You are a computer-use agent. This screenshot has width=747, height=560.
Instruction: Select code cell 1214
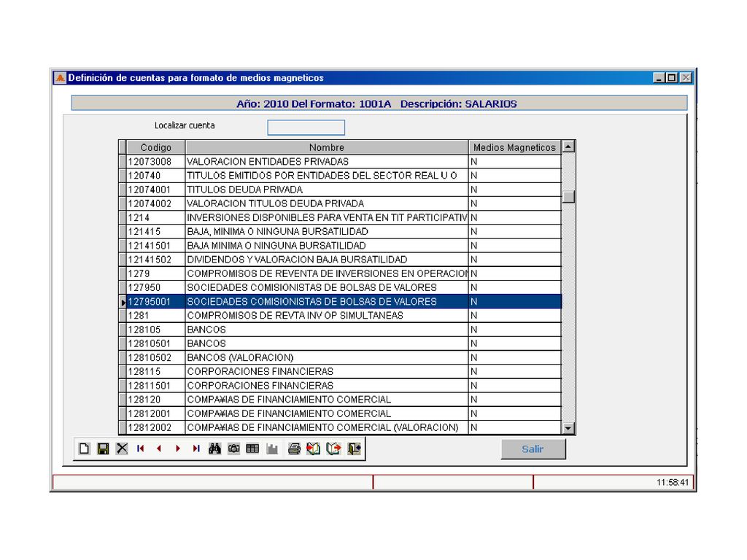pos(156,217)
